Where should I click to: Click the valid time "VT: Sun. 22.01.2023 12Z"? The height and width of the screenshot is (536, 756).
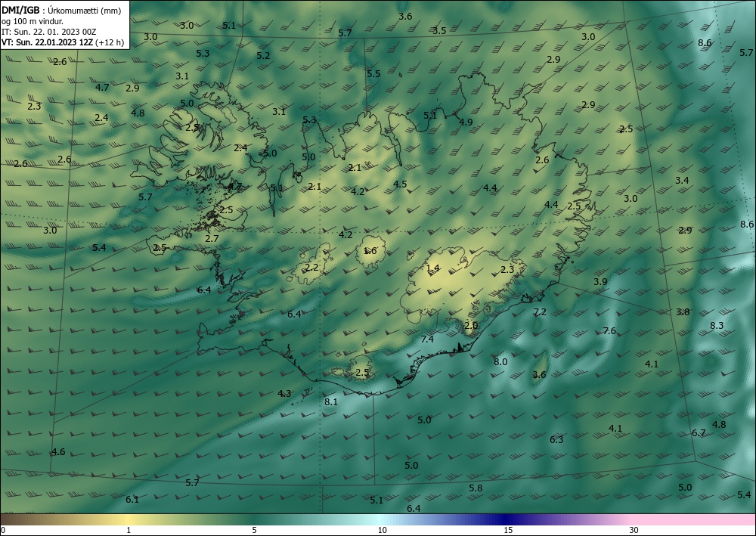[47, 42]
